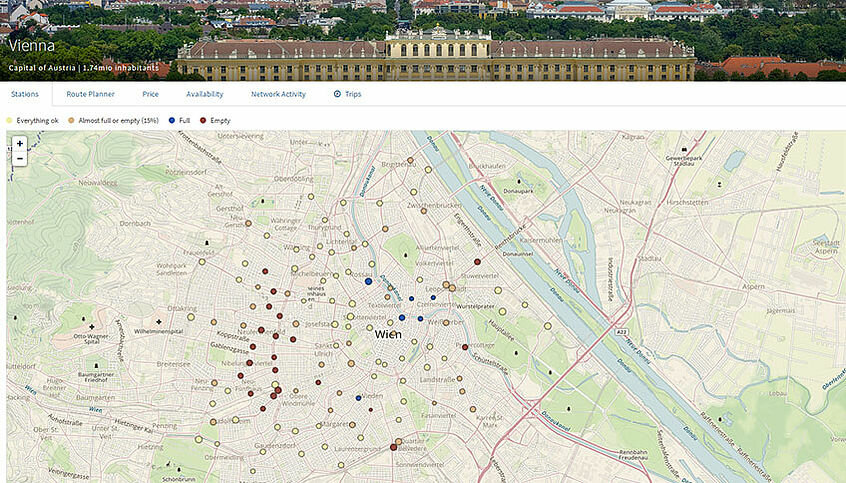The height and width of the screenshot is (483, 846).
Task: Click the yellow 'Everything ok' legend dot
Action: point(10,121)
